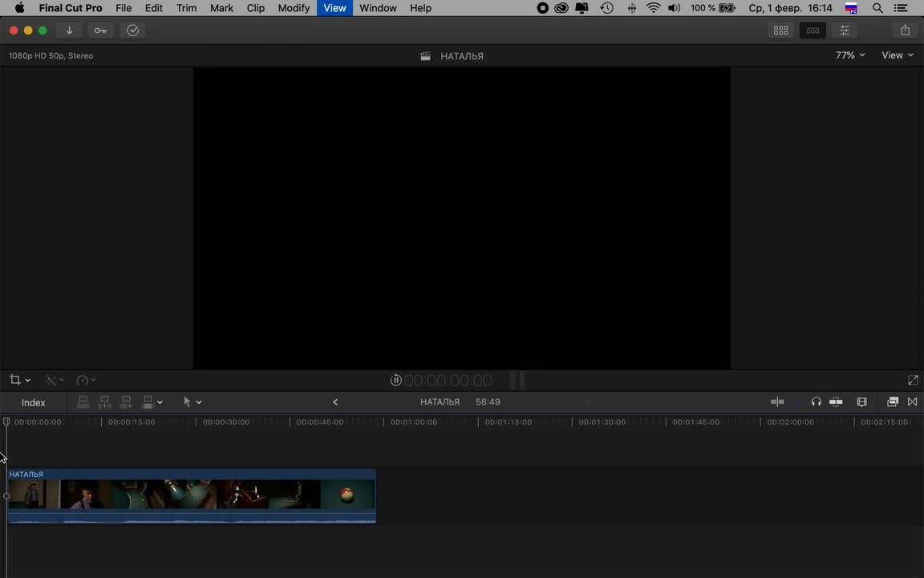Click the Index button
The image size is (924, 578).
point(34,403)
